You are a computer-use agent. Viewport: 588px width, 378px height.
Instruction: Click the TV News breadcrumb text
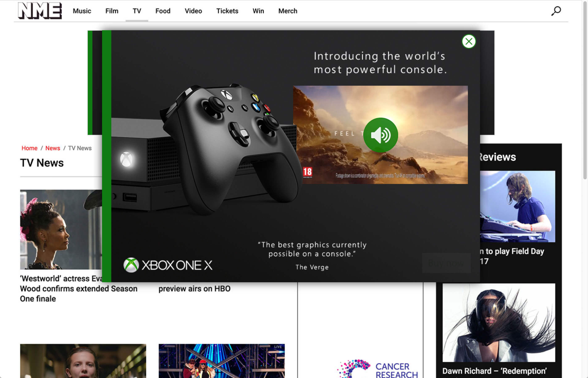(80, 148)
